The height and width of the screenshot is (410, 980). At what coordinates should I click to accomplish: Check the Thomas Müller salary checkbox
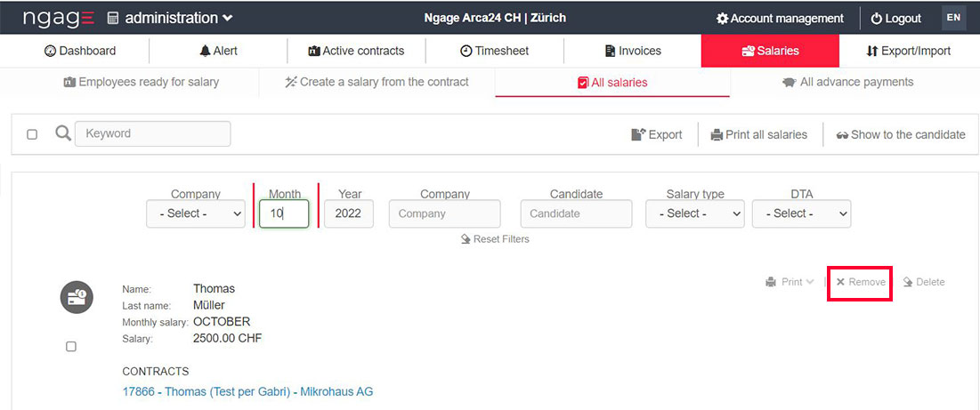click(71, 347)
